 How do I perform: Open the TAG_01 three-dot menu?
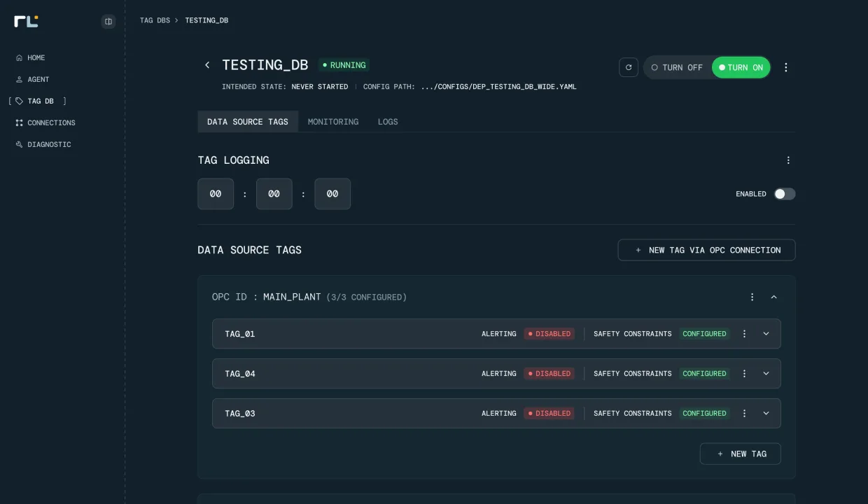click(744, 334)
